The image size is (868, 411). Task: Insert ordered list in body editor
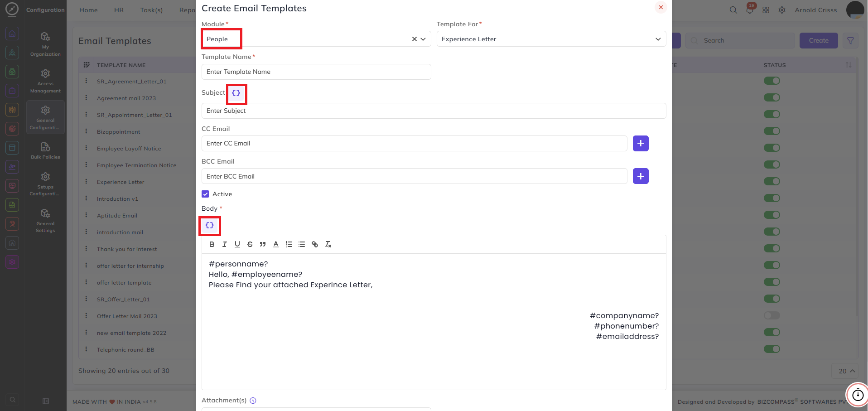(289, 244)
